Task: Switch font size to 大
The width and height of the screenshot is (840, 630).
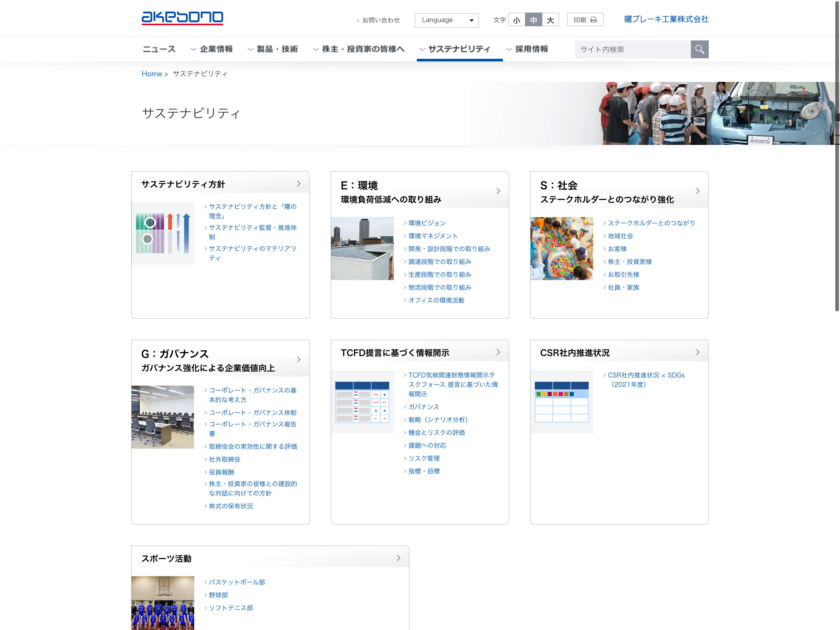Action: pos(550,20)
